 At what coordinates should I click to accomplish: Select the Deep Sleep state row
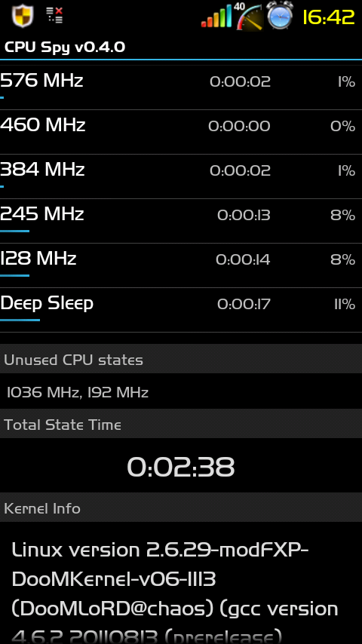coord(181,310)
